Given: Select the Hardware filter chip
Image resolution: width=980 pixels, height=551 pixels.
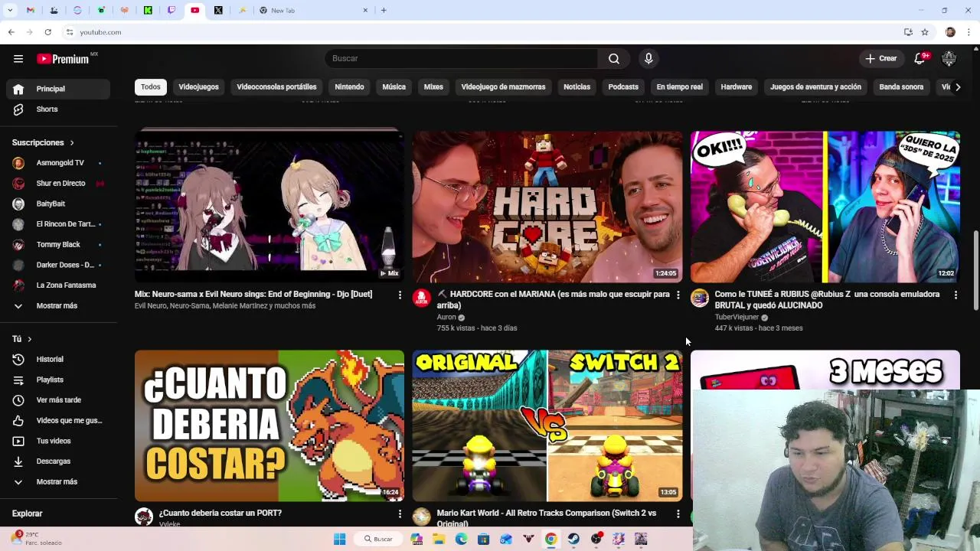Looking at the screenshot, I should point(737,87).
